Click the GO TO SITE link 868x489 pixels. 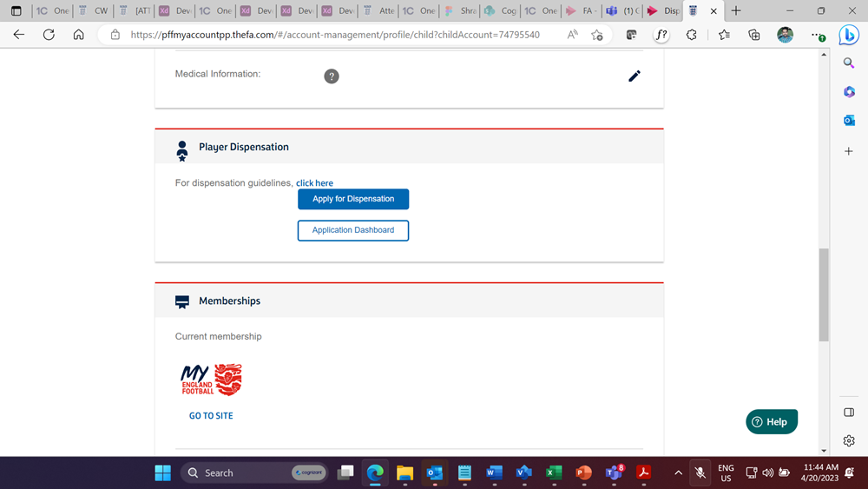pyautogui.click(x=211, y=416)
